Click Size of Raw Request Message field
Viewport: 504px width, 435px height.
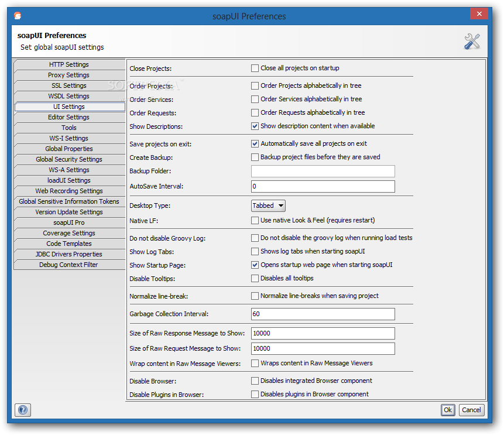[323, 348]
